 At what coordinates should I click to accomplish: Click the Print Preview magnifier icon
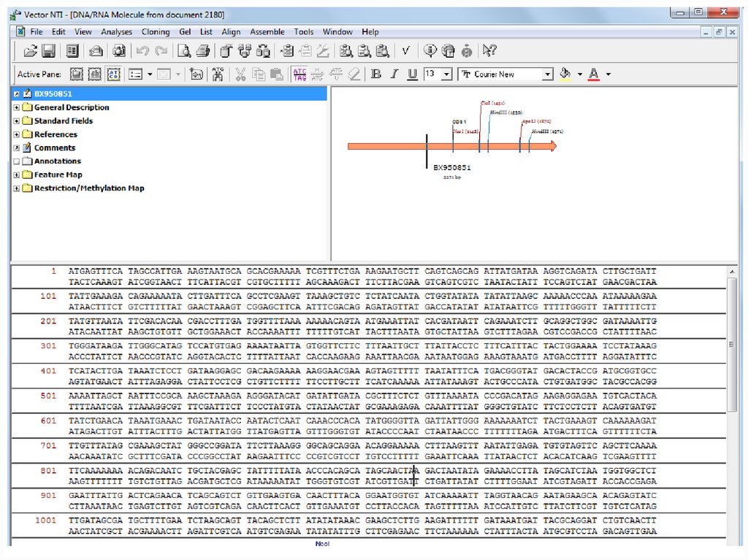185,51
